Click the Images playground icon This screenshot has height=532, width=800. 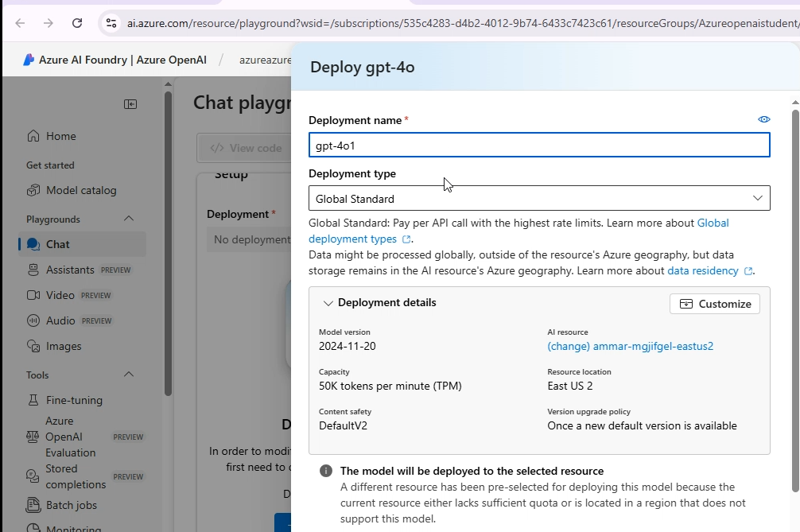[33, 346]
